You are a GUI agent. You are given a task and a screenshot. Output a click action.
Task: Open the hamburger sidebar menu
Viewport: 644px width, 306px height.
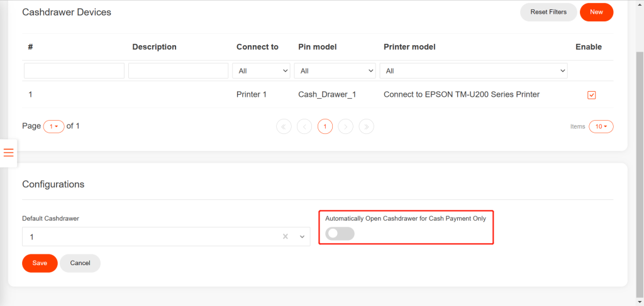click(9, 153)
